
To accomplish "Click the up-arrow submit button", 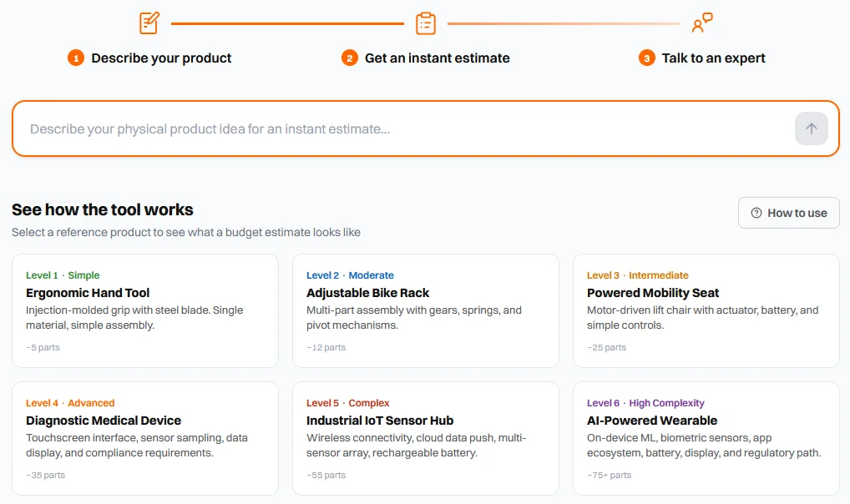I will tap(811, 129).
